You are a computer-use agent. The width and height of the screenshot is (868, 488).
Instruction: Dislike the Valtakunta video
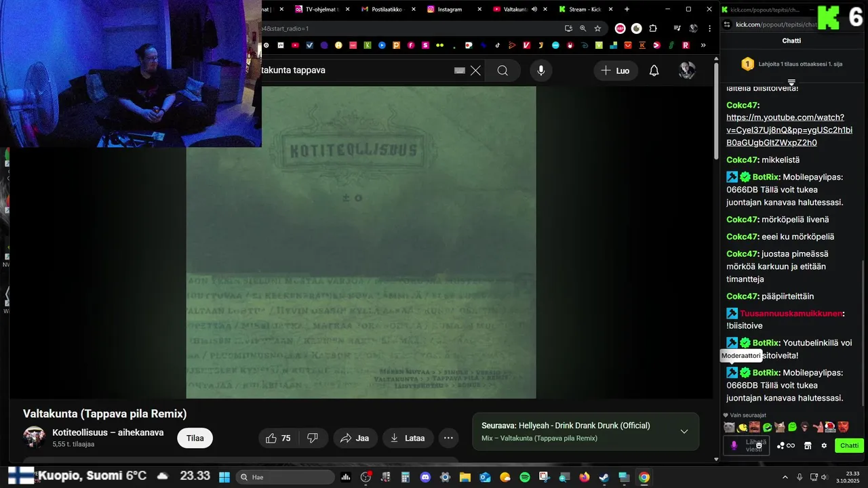[x=313, y=438]
